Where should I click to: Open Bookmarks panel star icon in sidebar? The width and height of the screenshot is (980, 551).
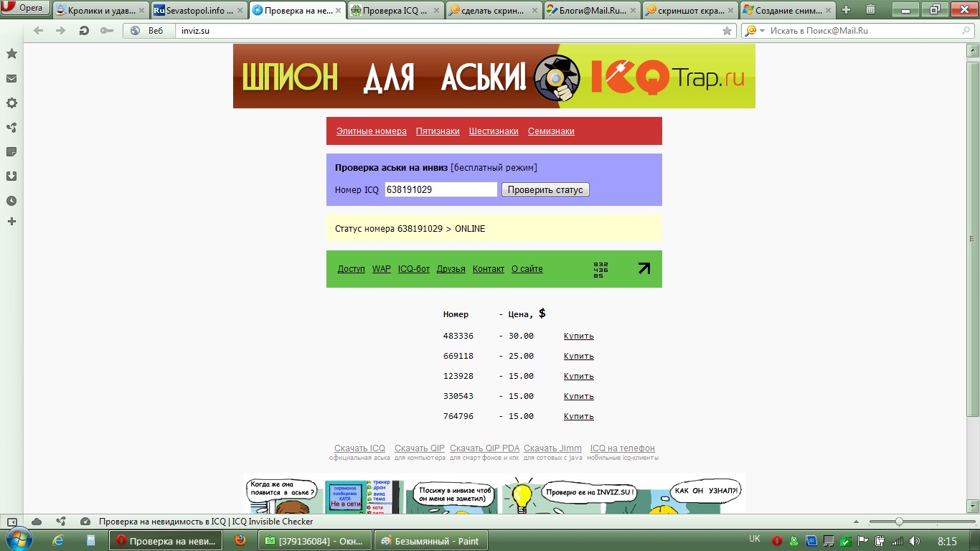tap(11, 54)
